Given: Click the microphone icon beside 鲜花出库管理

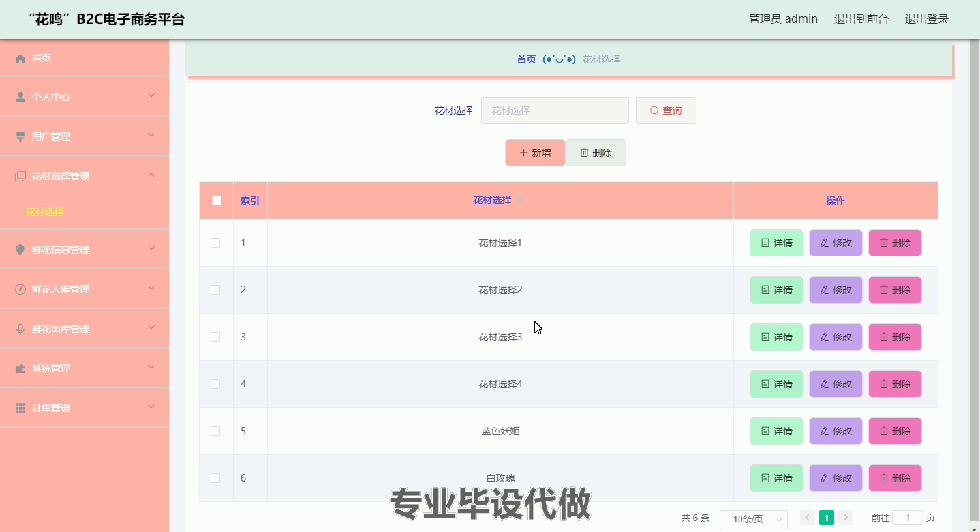Looking at the screenshot, I should click(x=20, y=329).
